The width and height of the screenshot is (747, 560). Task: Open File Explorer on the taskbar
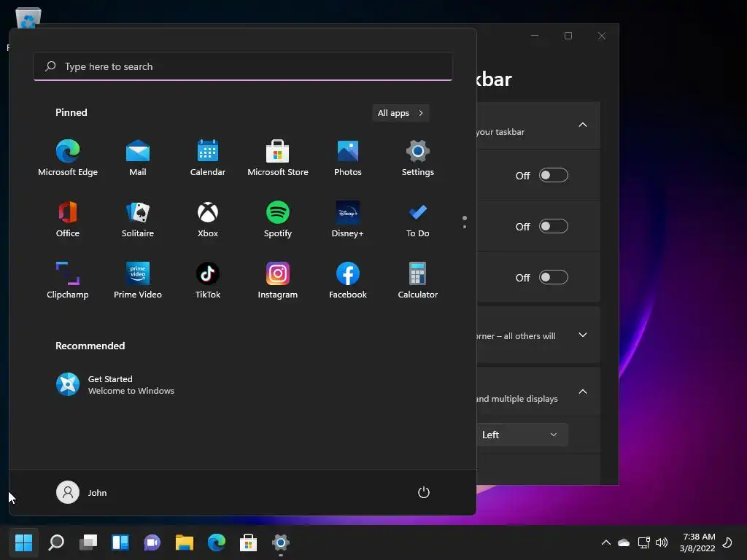(x=185, y=542)
